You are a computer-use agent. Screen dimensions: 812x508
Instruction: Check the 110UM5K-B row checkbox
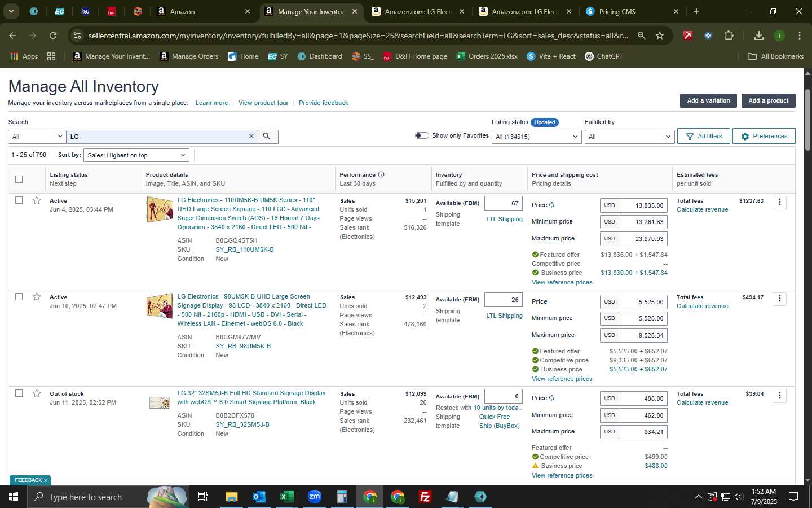pyautogui.click(x=19, y=200)
